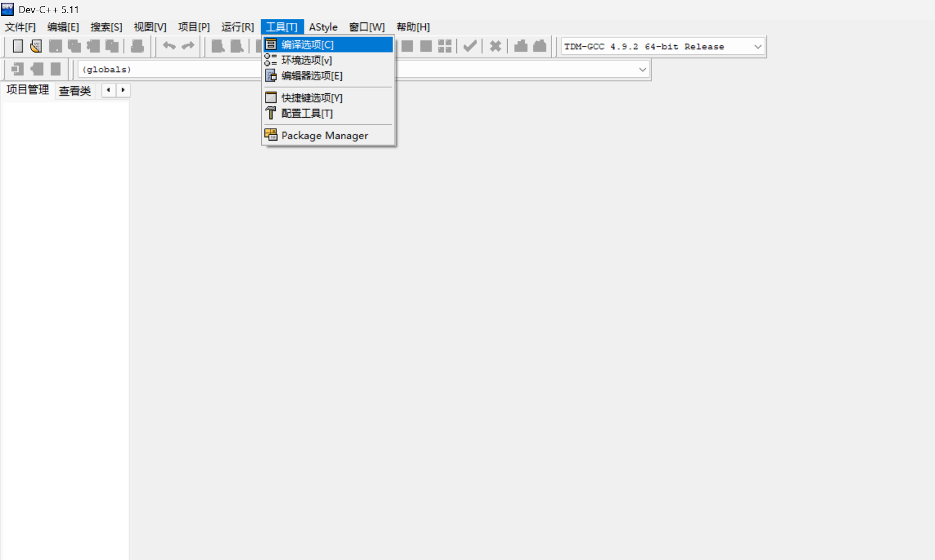The width and height of the screenshot is (935, 560).
Task: Open the 编辑[E] menu
Action: [63, 27]
